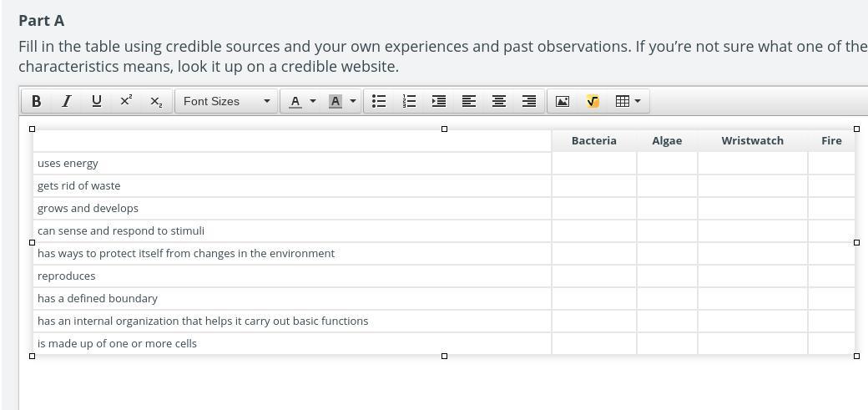Apply the background highlight color
The height and width of the screenshot is (410, 868).
(336, 101)
